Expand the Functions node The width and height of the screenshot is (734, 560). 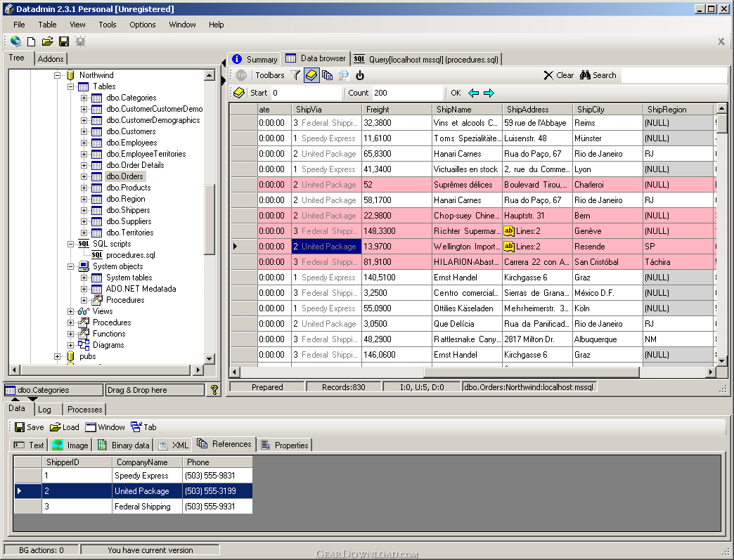click(x=70, y=334)
